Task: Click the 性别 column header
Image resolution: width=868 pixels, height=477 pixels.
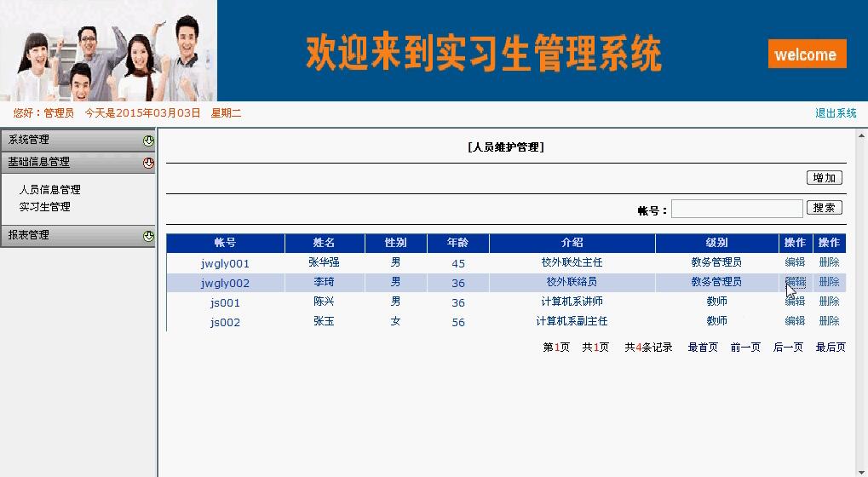Action: pos(396,243)
